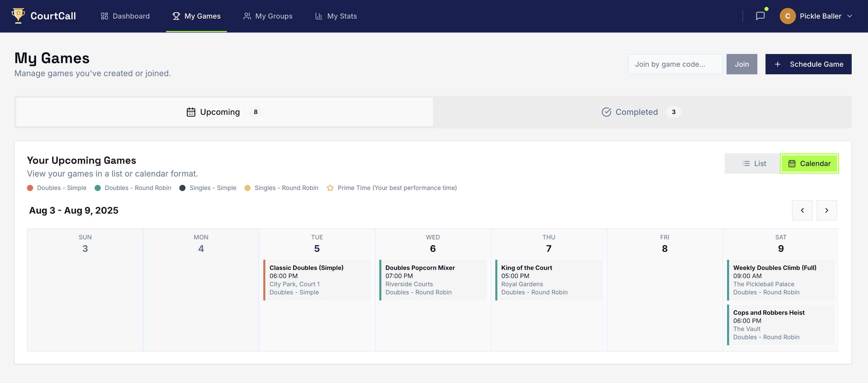Click the Dashboard grid icon
Image resolution: width=868 pixels, height=383 pixels.
click(x=105, y=16)
